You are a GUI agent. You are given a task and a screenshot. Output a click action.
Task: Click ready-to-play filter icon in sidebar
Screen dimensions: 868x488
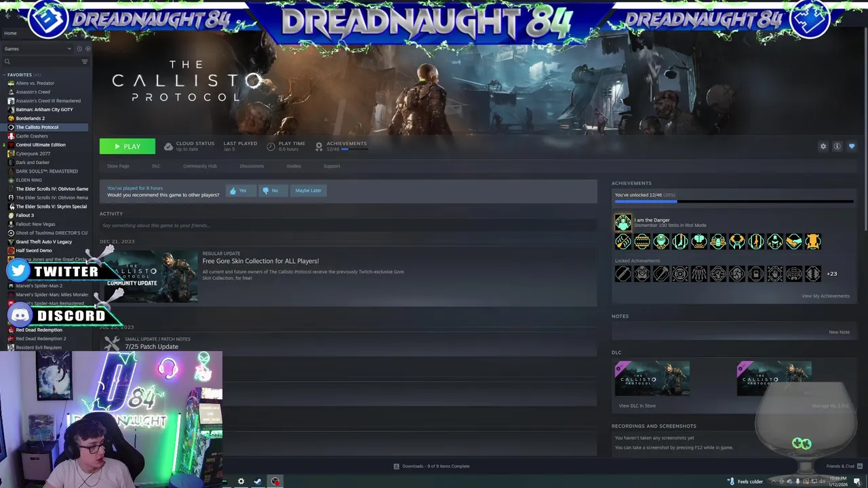[87, 49]
